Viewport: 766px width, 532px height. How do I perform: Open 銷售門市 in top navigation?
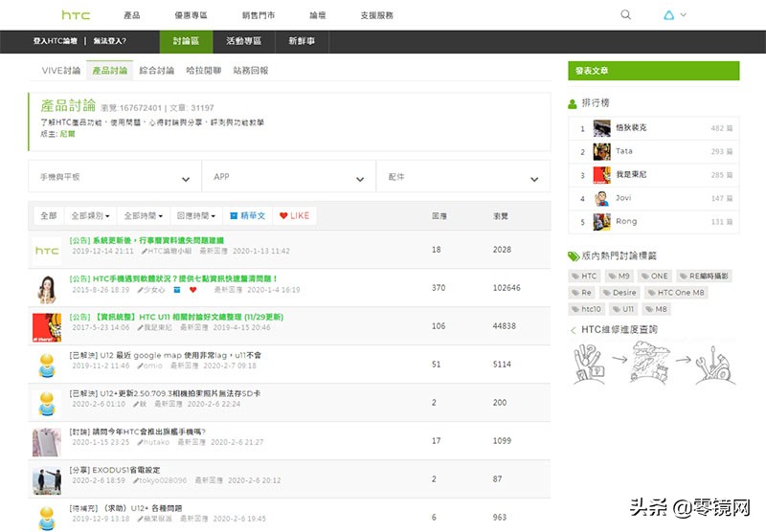tap(259, 15)
